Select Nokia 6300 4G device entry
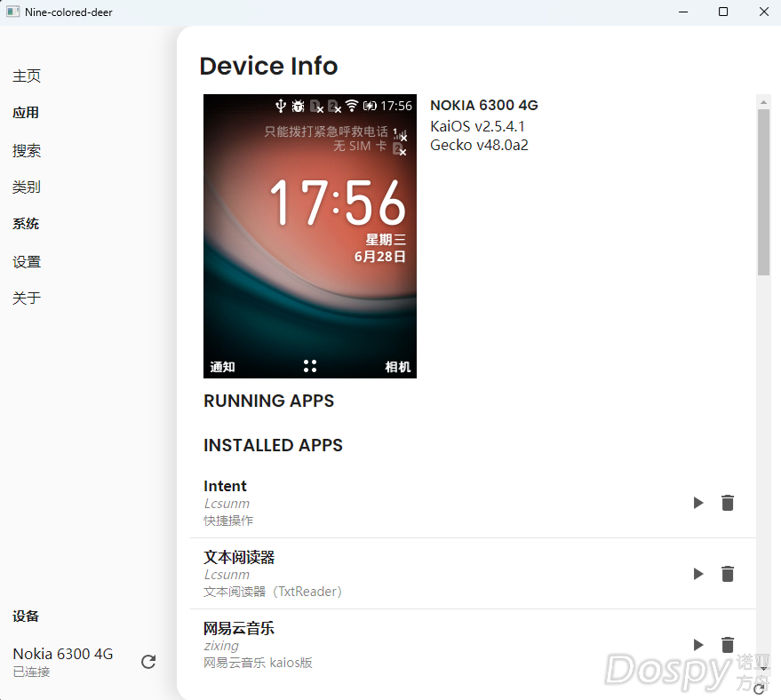 pyautogui.click(x=63, y=662)
